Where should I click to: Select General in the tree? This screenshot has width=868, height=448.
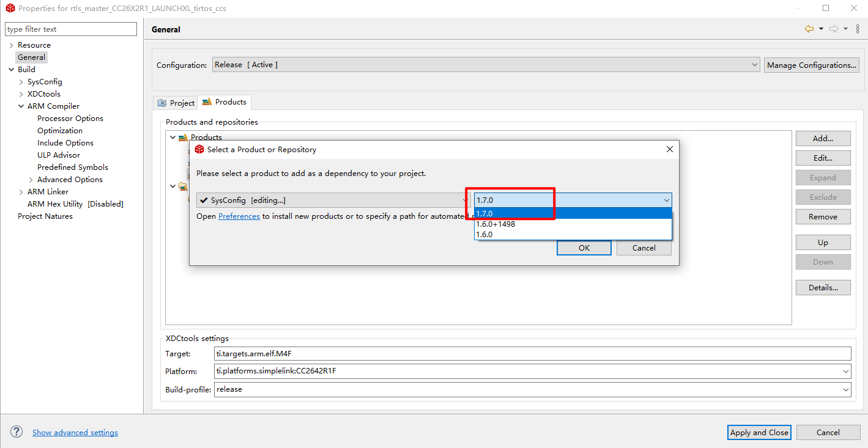[x=31, y=57]
